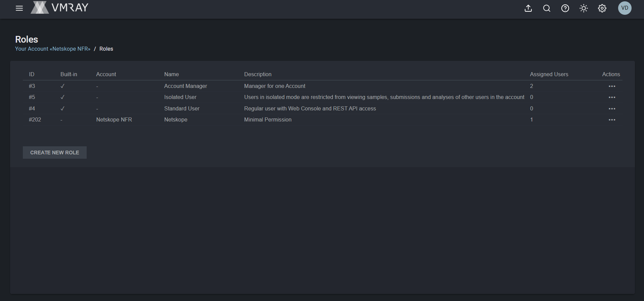This screenshot has height=301, width=644.
Task: Click the Account column header
Action: click(x=106, y=74)
